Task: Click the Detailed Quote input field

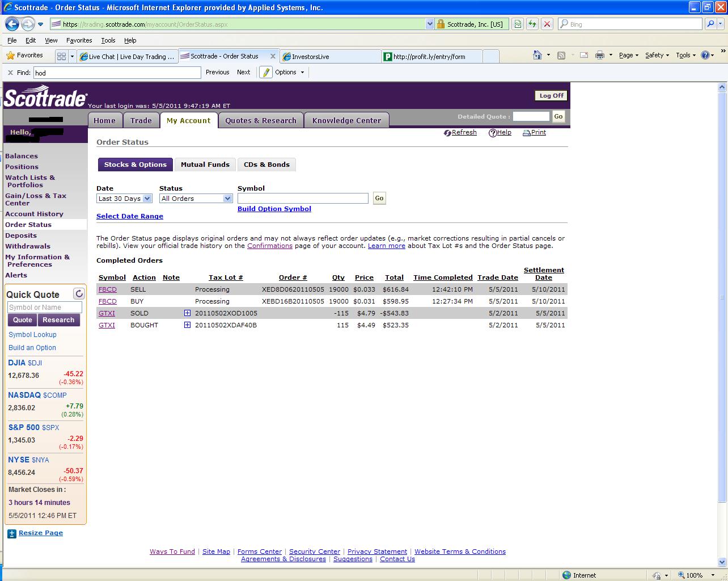Action: tap(531, 116)
